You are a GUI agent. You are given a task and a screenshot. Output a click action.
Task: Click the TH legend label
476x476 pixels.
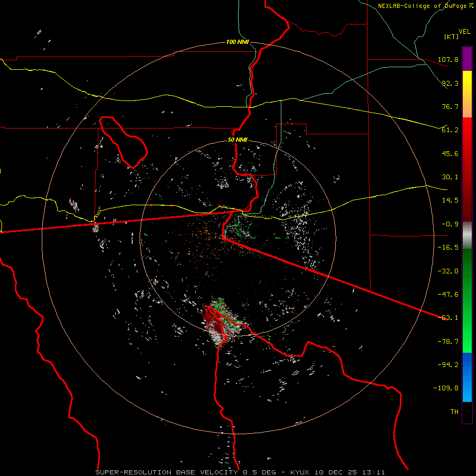[x=454, y=411]
